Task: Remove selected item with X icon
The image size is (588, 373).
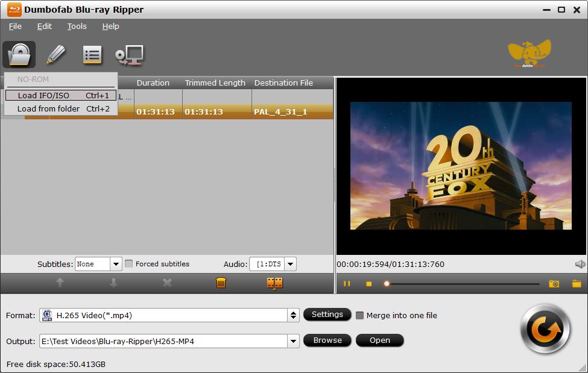Action: pyautogui.click(x=167, y=283)
